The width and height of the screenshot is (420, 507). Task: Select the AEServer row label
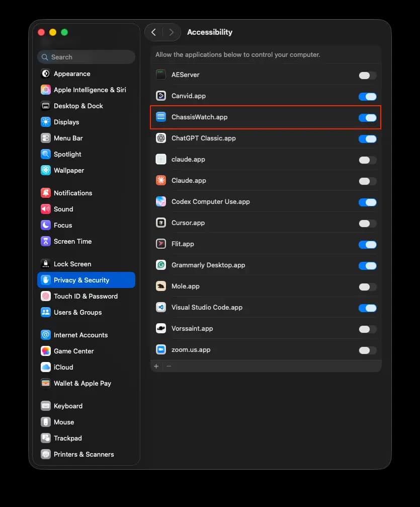[x=185, y=75]
